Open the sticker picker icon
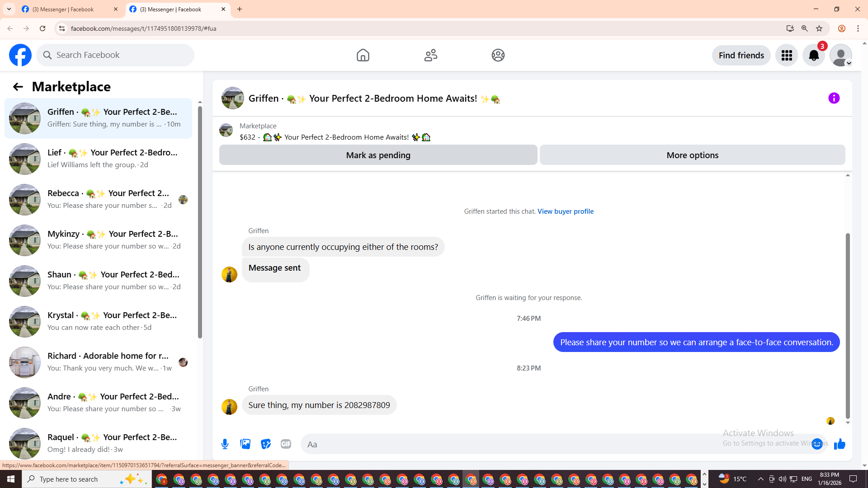The width and height of the screenshot is (868, 488). 266,444
